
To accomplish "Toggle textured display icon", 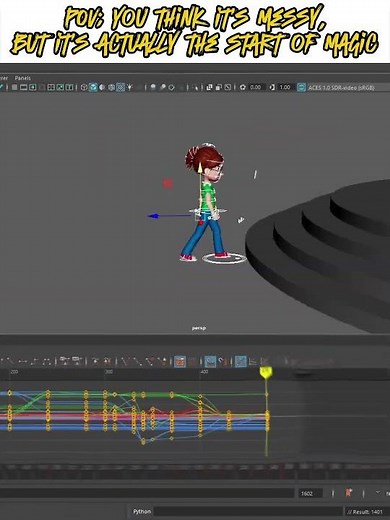I will 120,87.
